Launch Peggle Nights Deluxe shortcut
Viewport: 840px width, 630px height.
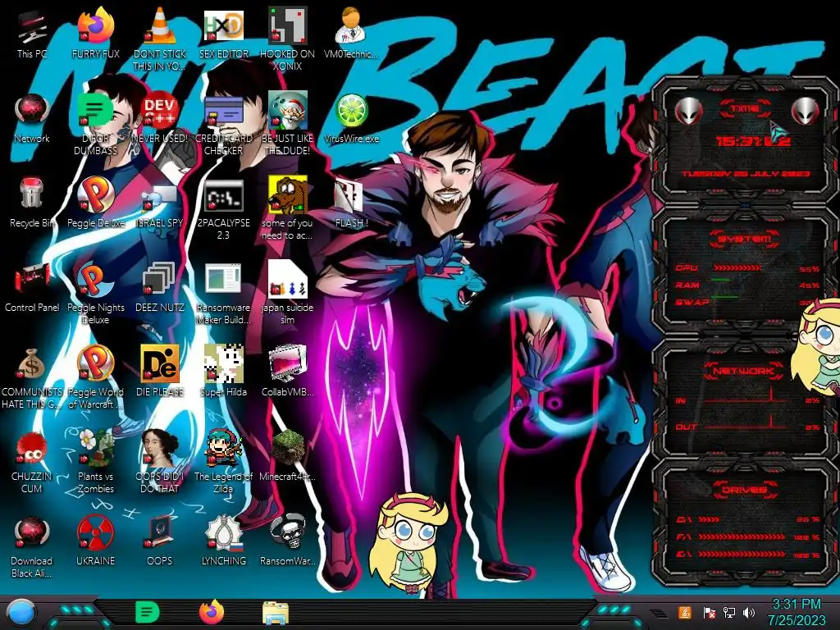[96, 279]
